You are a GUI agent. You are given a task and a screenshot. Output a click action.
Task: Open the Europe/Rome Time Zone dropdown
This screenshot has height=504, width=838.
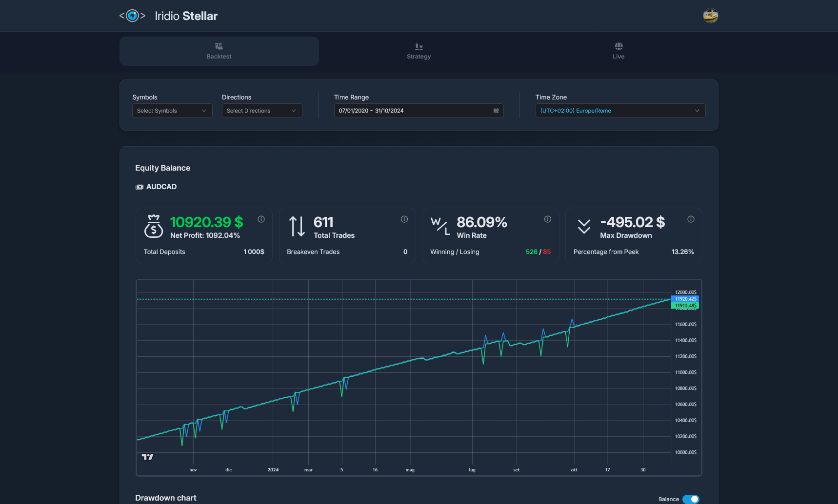tap(620, 111)
